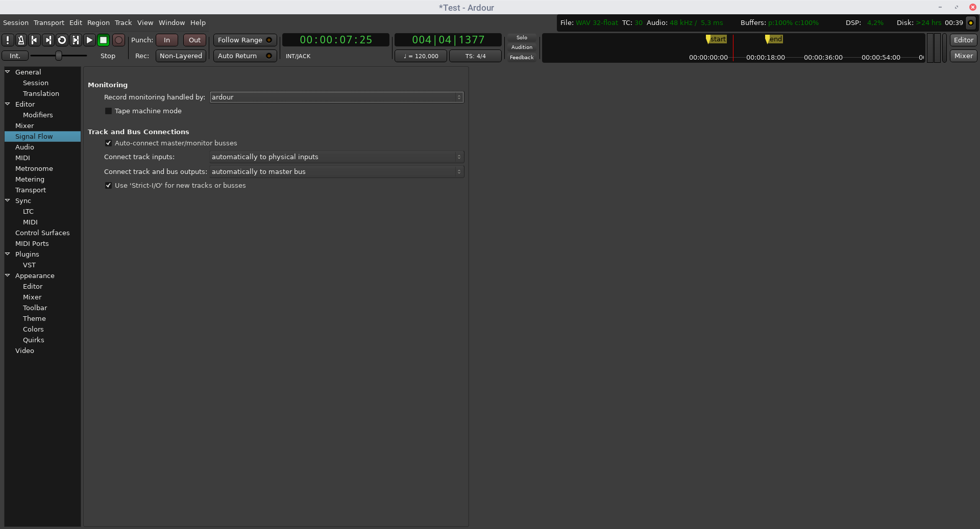Play the selected range

(76, 40)
